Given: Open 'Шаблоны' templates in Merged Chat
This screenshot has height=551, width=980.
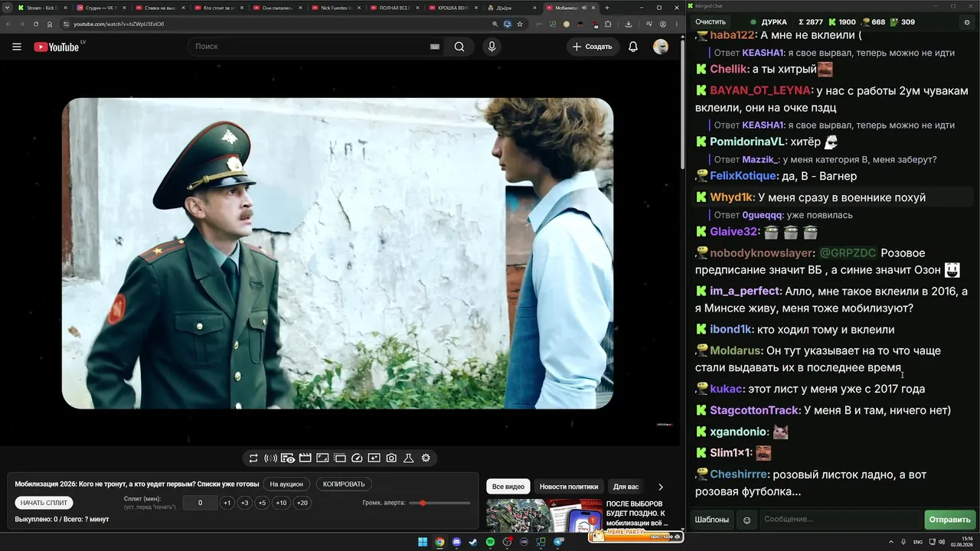Looking at the screenshot, I should [x=712, y=520].
